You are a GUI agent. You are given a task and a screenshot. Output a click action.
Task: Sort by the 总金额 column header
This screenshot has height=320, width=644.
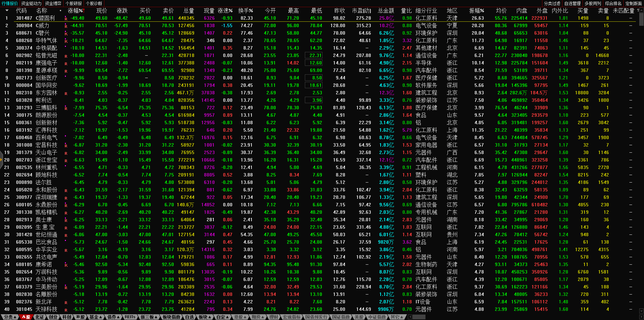[x=386, y=11]
